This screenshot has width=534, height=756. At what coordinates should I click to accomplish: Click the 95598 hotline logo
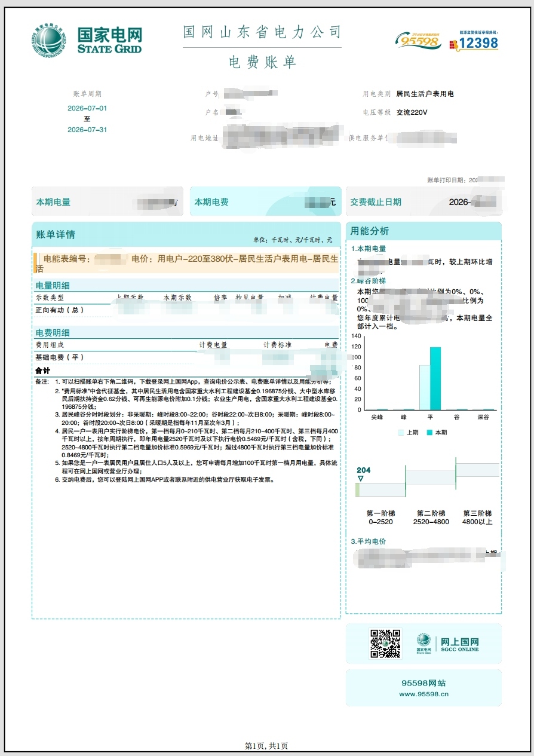418,41
